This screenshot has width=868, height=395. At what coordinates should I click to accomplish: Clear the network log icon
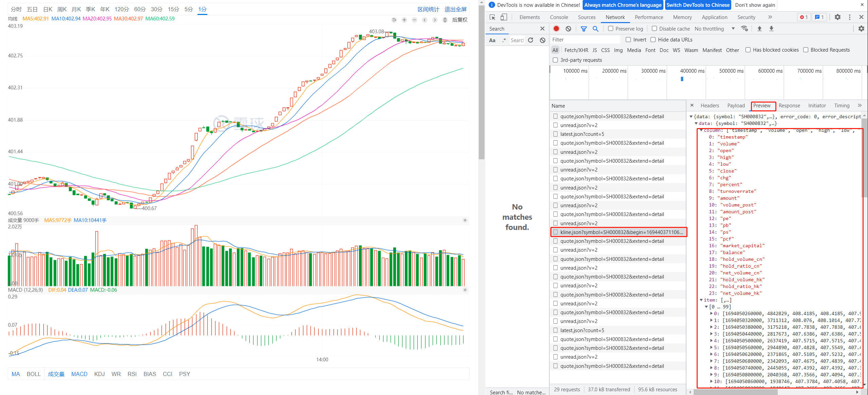click(x=568, y=29)
